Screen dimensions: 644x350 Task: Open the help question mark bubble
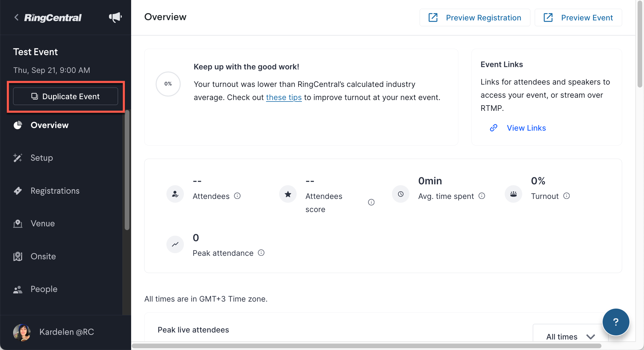(616, 322)
